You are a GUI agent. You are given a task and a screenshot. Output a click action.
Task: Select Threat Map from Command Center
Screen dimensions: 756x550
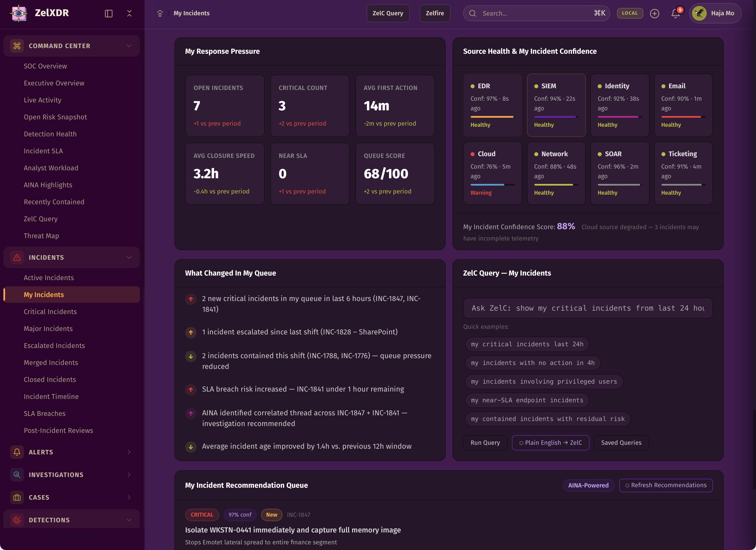click(x=41, y=236)
